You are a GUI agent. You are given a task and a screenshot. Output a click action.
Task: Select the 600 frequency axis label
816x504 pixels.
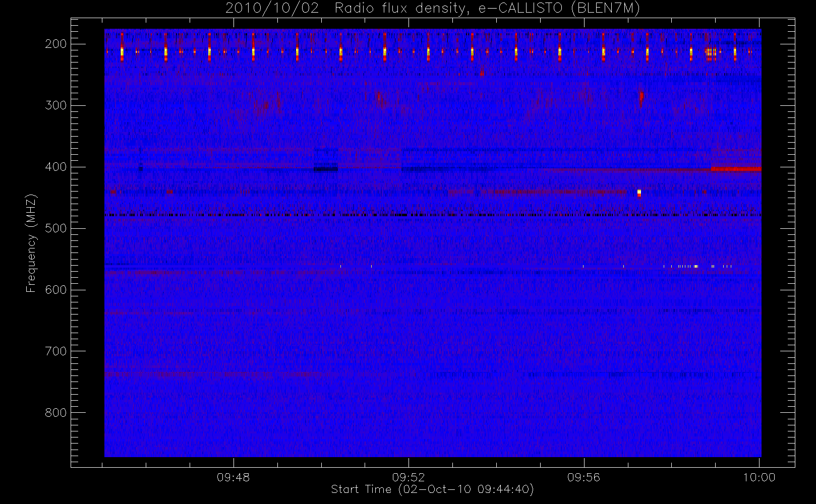point(55,290)
